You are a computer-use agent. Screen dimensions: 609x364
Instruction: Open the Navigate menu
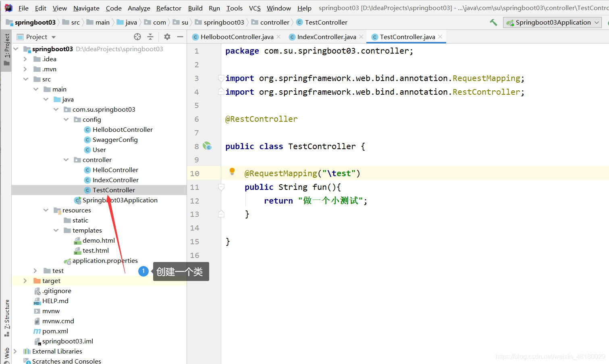click(86, 8)
